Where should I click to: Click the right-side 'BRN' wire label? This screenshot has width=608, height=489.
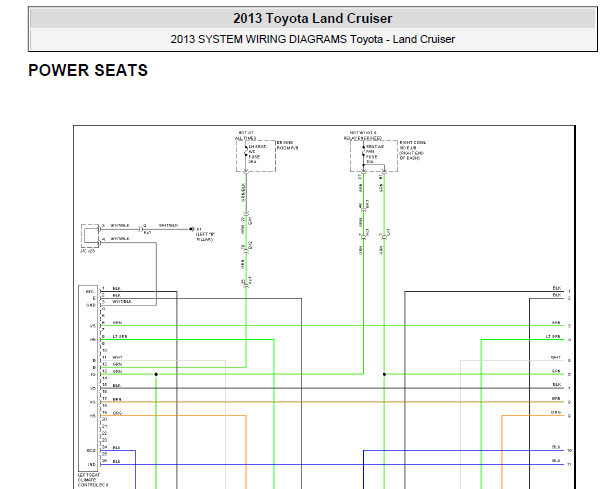pos(556,398)
